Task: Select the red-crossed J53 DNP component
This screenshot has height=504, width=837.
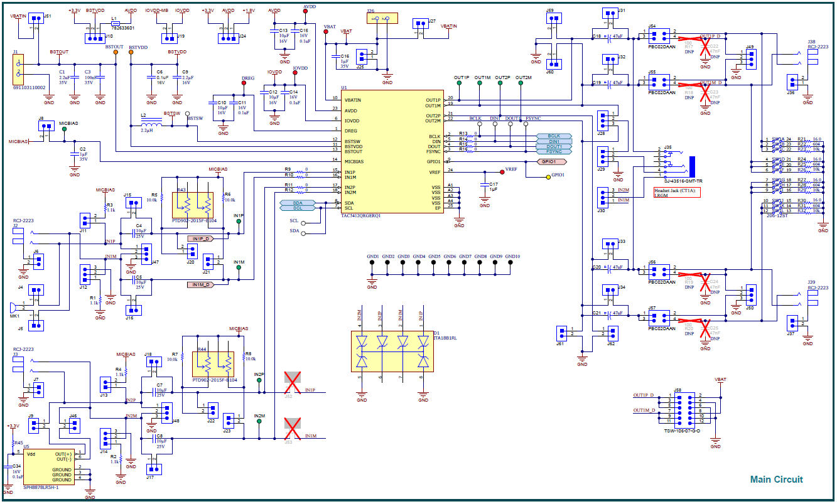Action: coord(292,429)
